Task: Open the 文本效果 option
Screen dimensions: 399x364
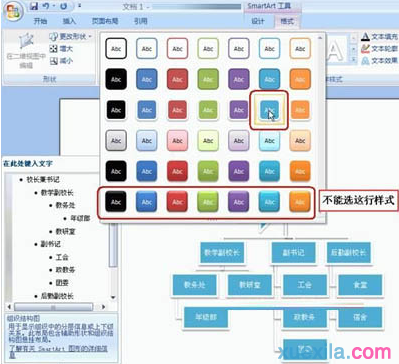Action: (x=380, y=61)
